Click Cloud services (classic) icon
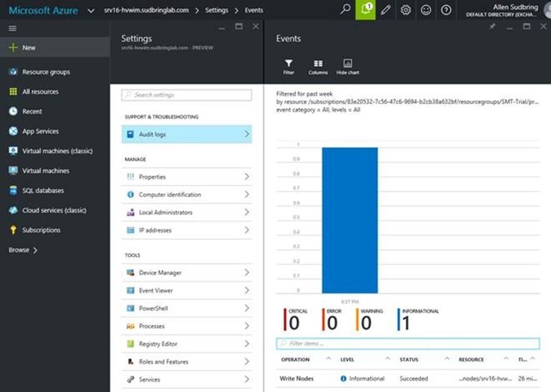The width and height of the screenshot is (551, 392). coord(13,210)
